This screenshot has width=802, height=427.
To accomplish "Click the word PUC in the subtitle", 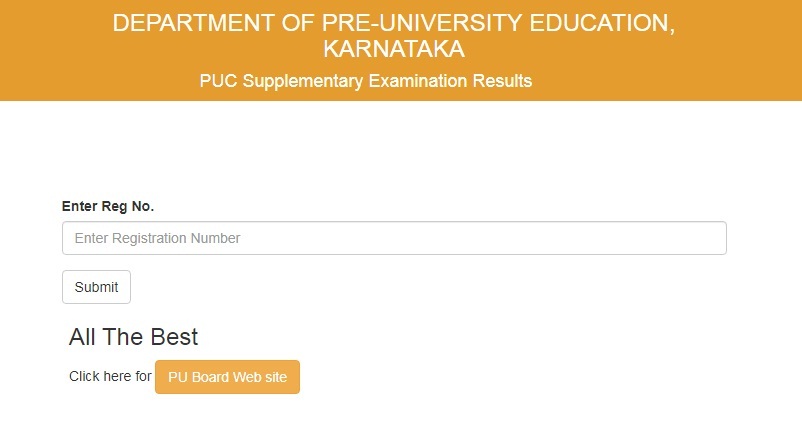I will [216, 81].
